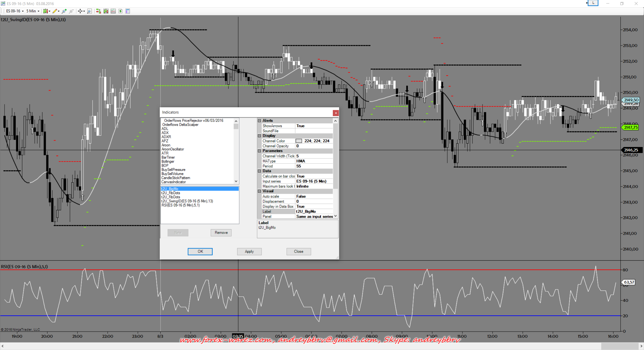Click the Apply button
Screen dimensions: 644x350
pyautogui.click(x=249, y=251)
